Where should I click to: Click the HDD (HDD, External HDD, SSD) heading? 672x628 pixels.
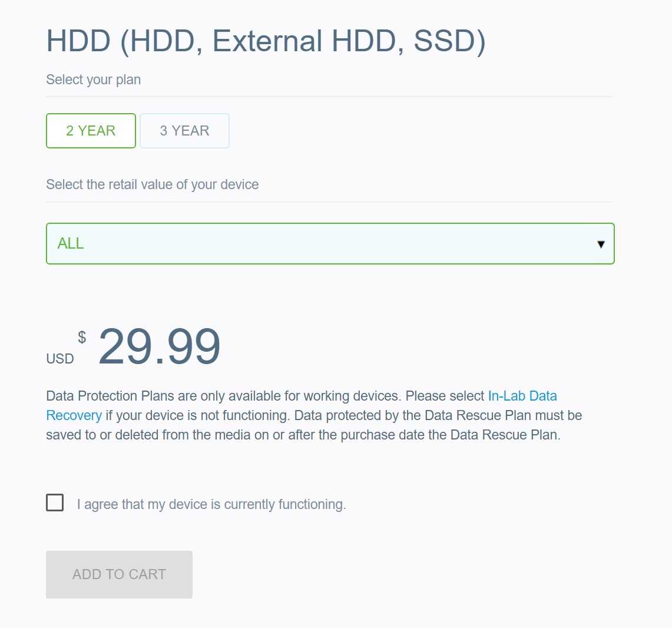[266, 41]
